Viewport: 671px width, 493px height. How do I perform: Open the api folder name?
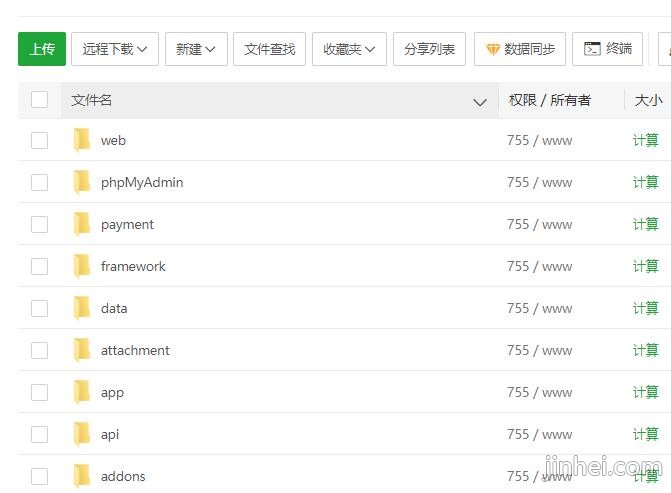tap(110, 434)
